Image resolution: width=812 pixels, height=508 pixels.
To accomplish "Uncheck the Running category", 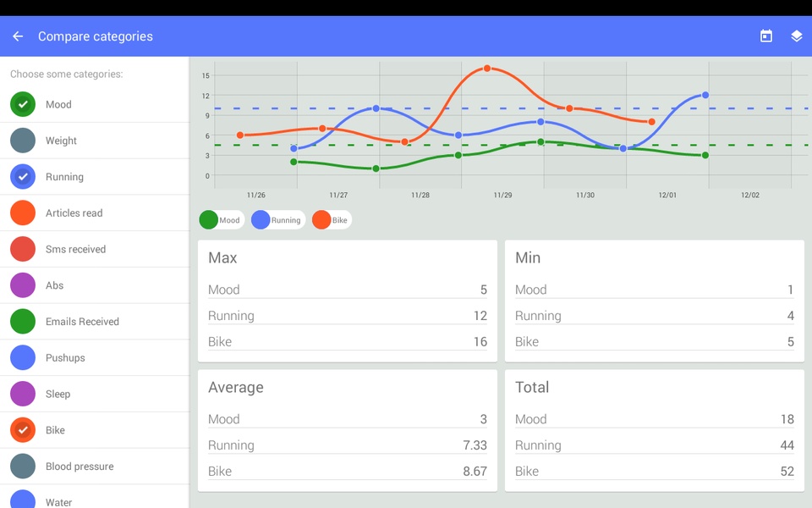I will pyautogui.click(x=23, y=177).
